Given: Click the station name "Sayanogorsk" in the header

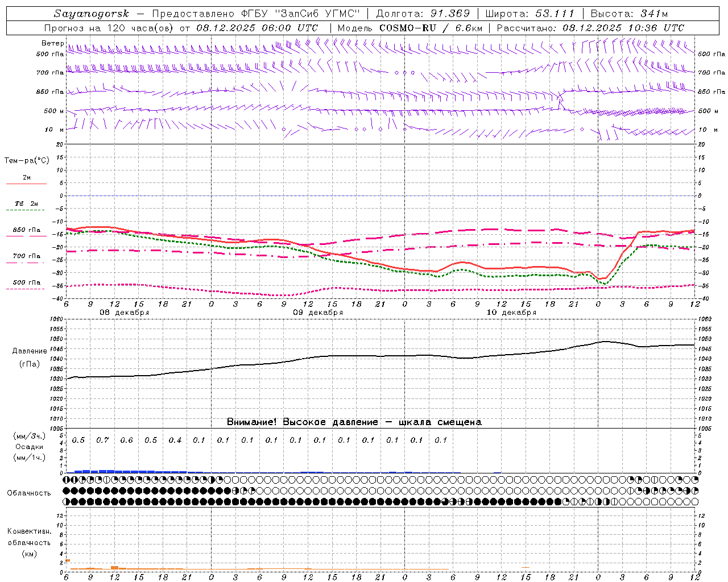Looking at the screenshot, I should [x=91, y=14].
